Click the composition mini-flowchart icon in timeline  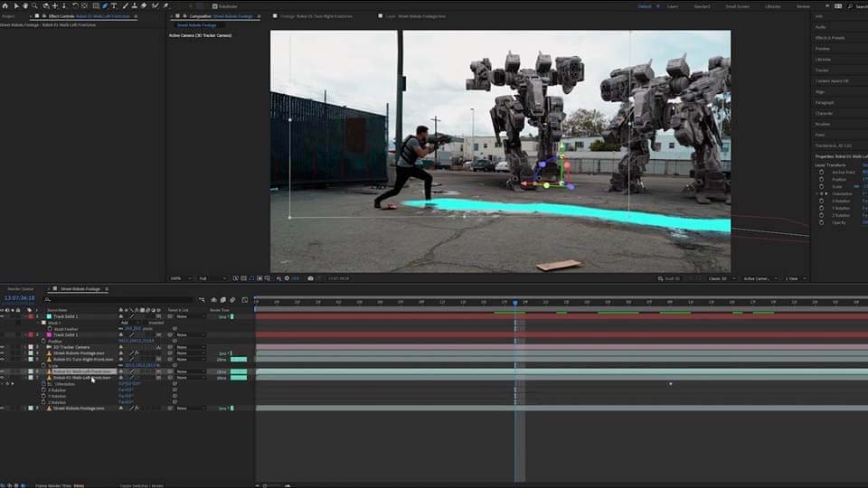click(202, 300)
